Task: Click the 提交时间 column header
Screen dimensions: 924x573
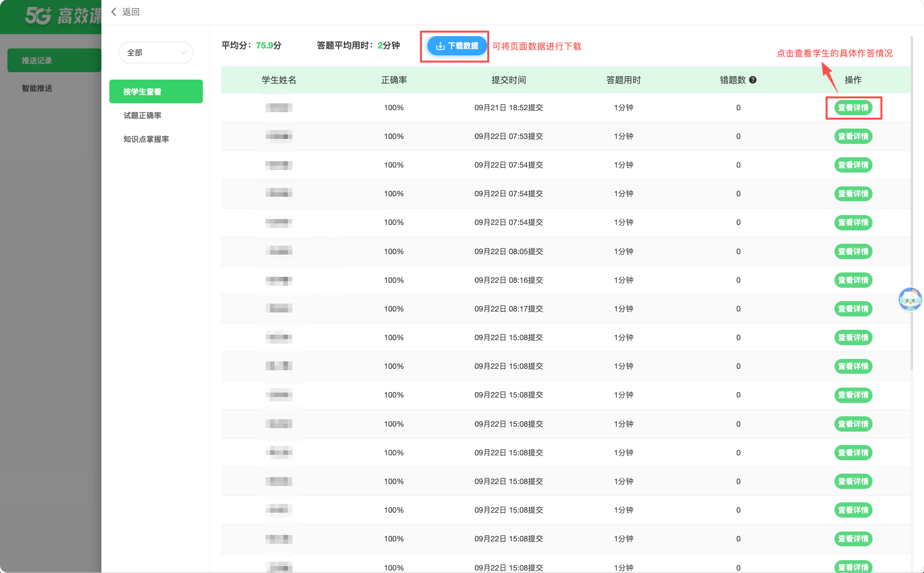Action: (508, 80)
